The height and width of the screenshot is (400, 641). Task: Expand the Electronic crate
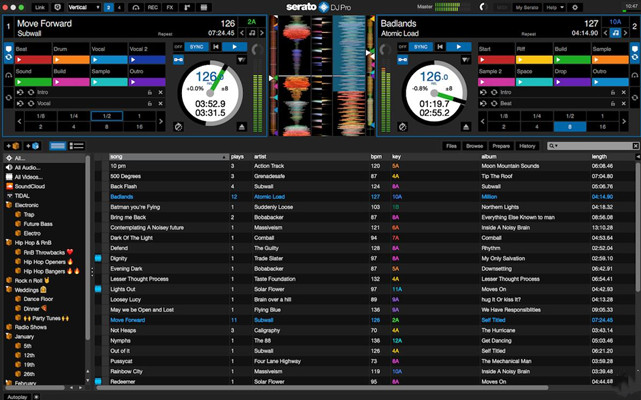[4, 205]
